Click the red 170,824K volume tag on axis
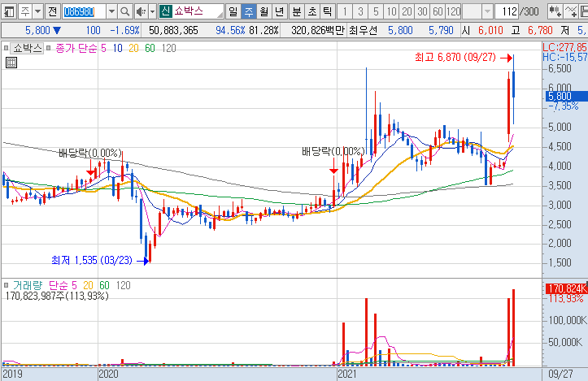 [x=567, y=288]
